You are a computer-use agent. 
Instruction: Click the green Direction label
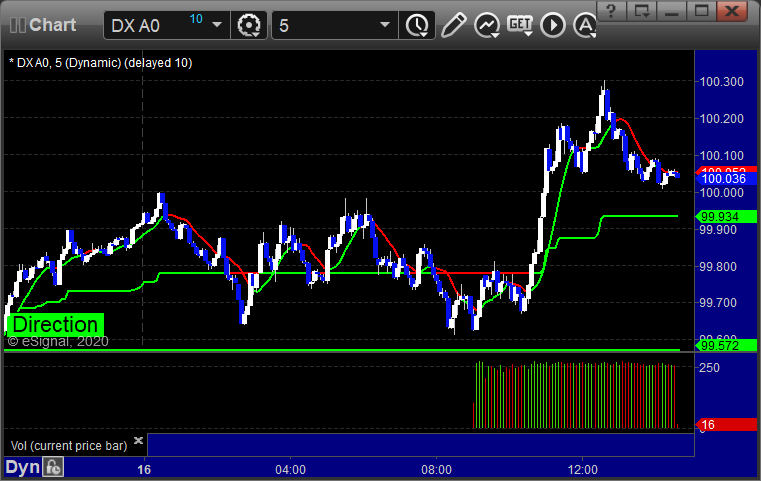(x=55, y=325)
